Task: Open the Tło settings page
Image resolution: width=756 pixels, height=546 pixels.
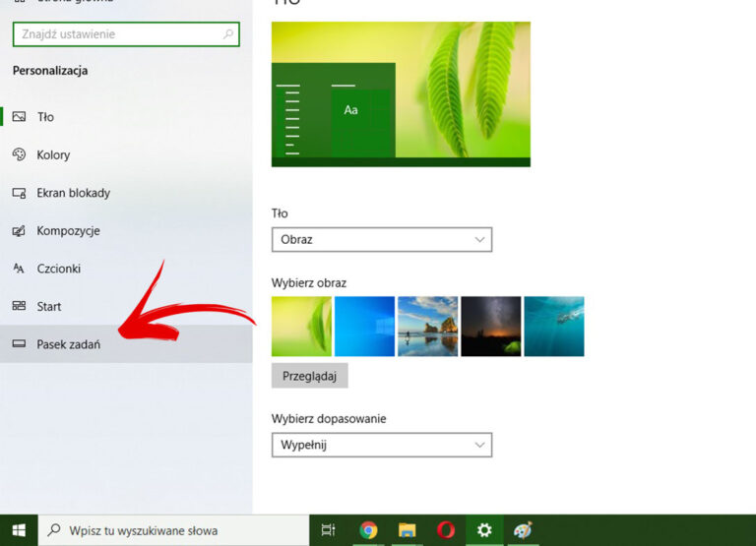Action: (x=126, y=117)
